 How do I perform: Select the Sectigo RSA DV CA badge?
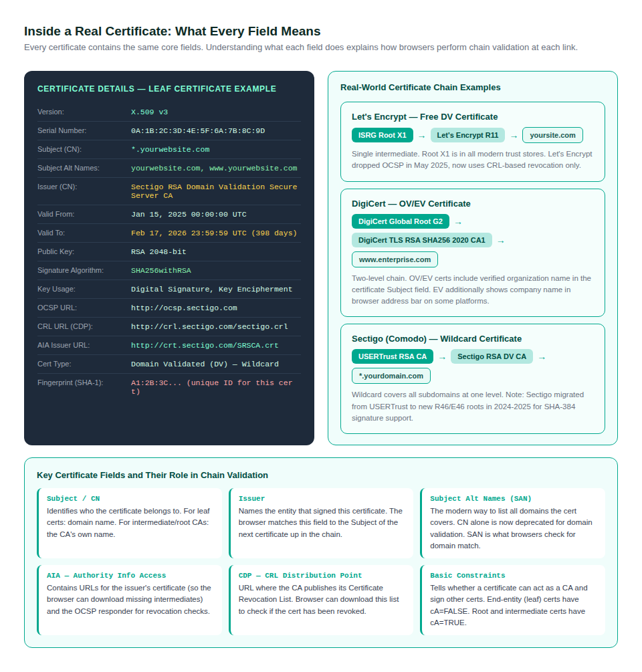coord(492,356)
